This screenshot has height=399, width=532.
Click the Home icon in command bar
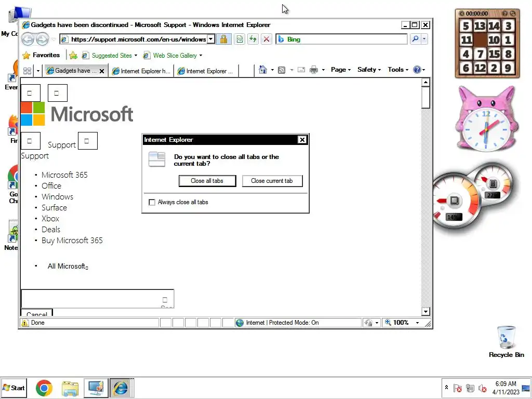coord(262,70)
